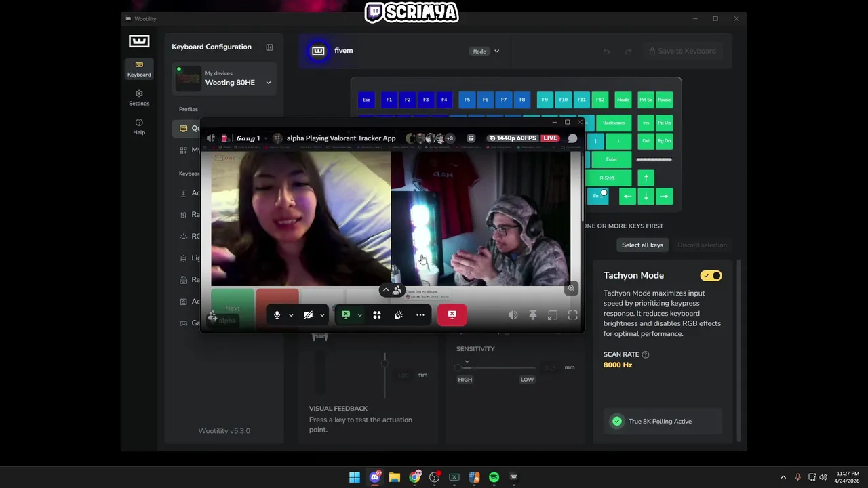The height and width of the screenshot is (488, 868).
Task: Select the Pause key on keyboard layout
Action: (x=665, y=100)
